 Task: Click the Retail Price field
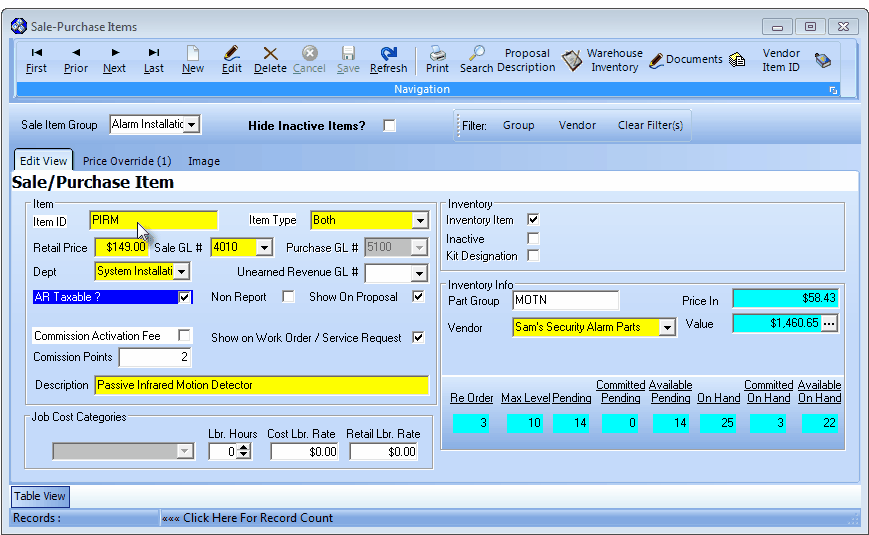121,247
